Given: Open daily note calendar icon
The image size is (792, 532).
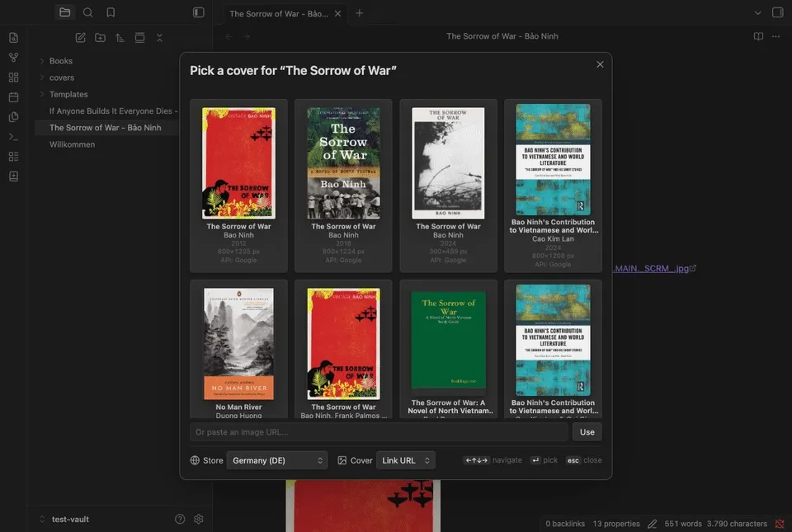Looking at the screenshot, I should pyautogui.click(x=14, y=97).
